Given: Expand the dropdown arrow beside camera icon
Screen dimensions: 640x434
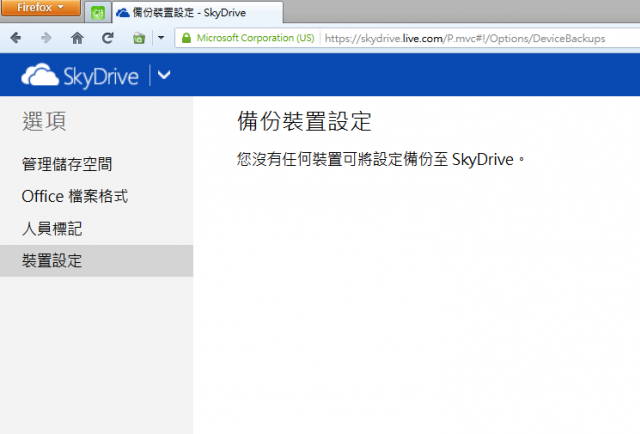Looking at the screenshot, I should [x=161, y=38].
